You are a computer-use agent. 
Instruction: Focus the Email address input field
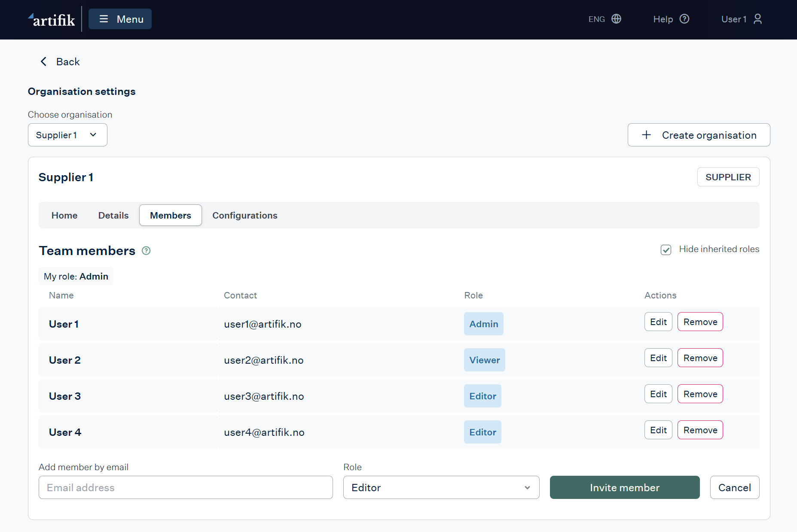click(x=186, y=487)
